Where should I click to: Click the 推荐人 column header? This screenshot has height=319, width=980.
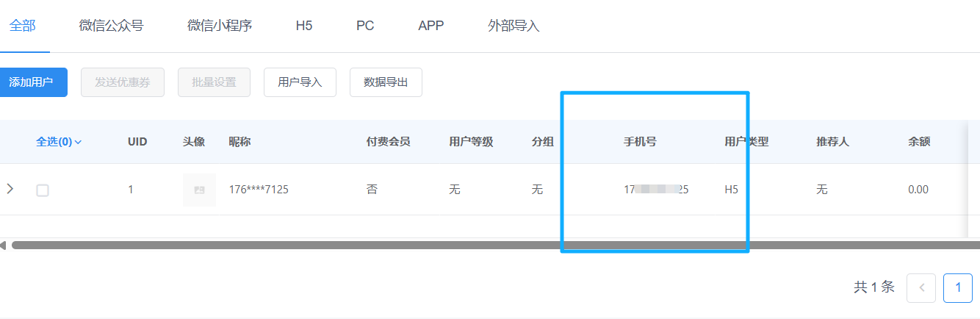832,142
